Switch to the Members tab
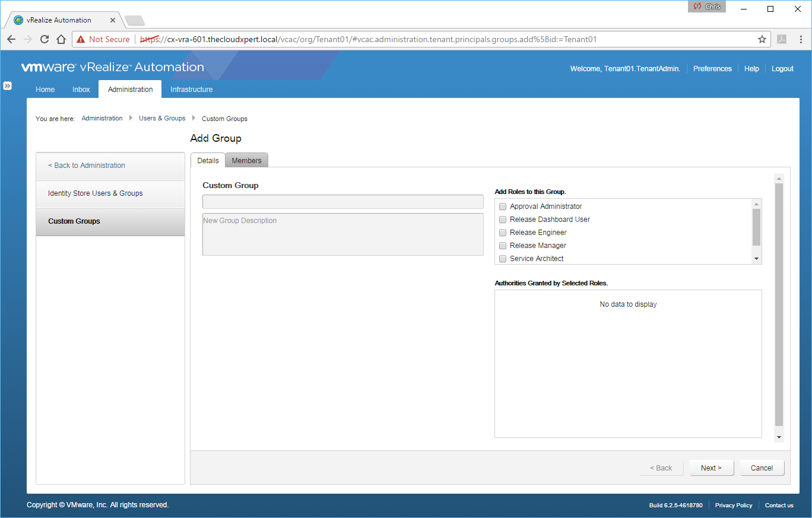 pyautogui.click(x=246, y=161)
